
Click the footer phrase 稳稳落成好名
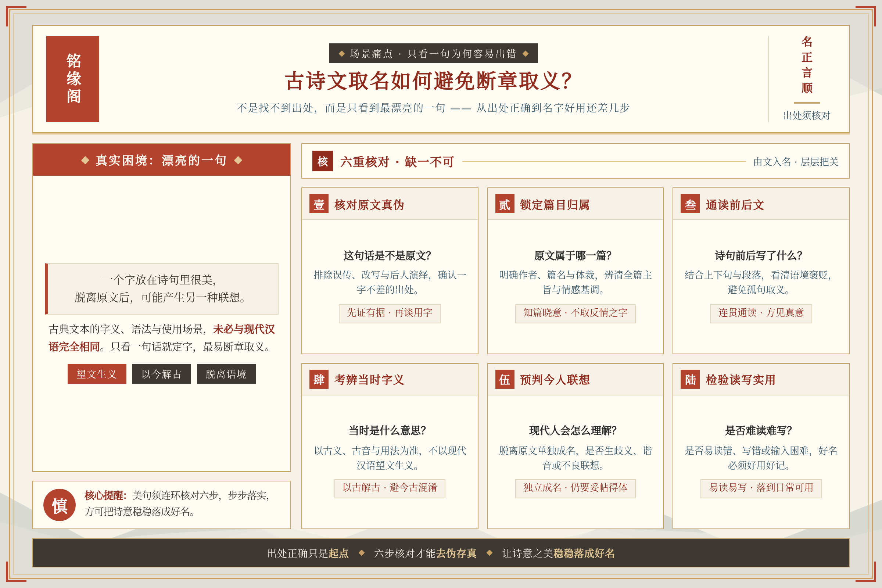pyautogui.click(x=584, y=553)
